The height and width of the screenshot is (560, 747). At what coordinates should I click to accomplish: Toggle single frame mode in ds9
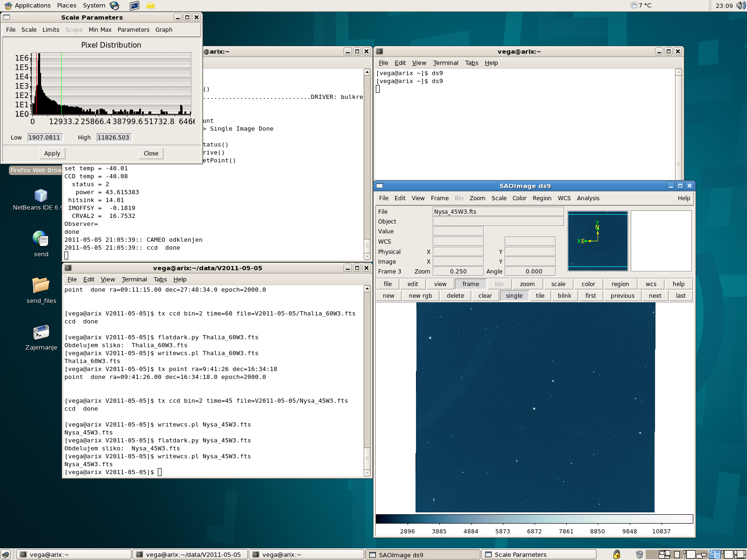point(514,295)
